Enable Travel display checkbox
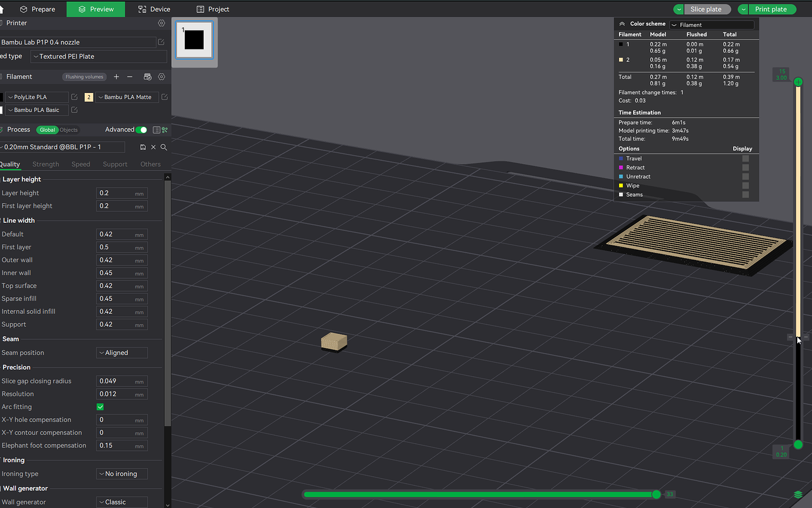 pos(746,158)
